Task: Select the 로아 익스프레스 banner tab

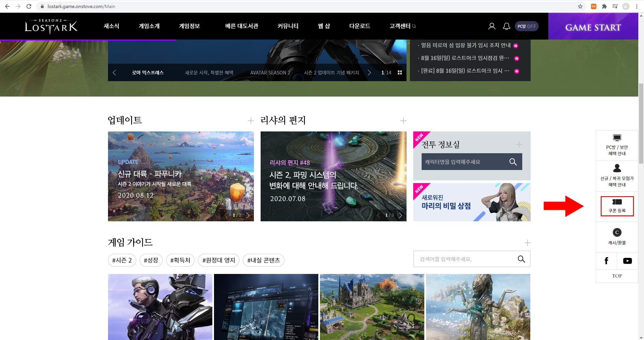Action: [x=148, y=73]
